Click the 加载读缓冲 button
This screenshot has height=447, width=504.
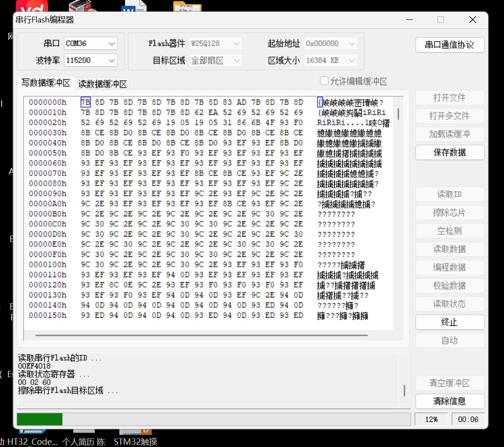point(450,134)
